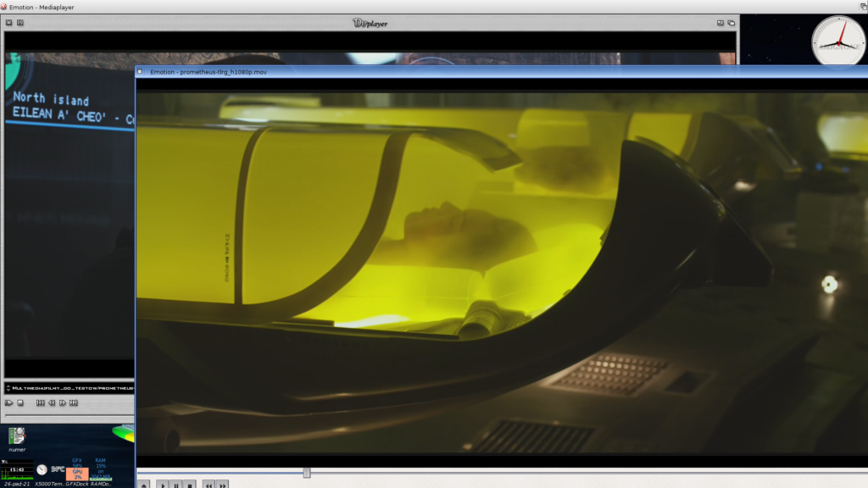Click the Play button in Emotion window
This screenshot has width=868, height=488.
(163, 485)
